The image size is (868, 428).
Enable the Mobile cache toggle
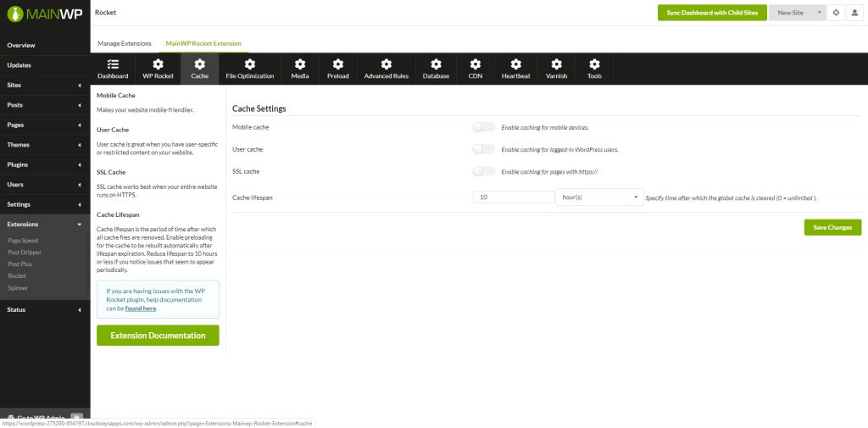(x=483, y=127)
